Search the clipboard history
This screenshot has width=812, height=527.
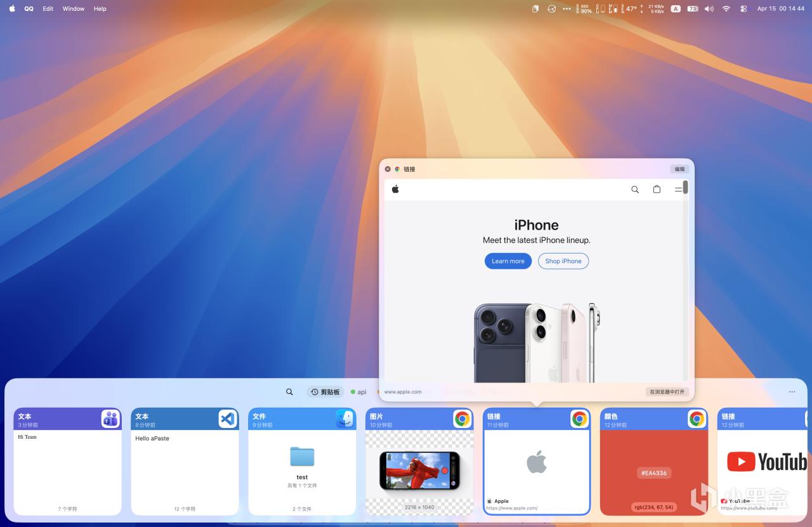point(289,392)
